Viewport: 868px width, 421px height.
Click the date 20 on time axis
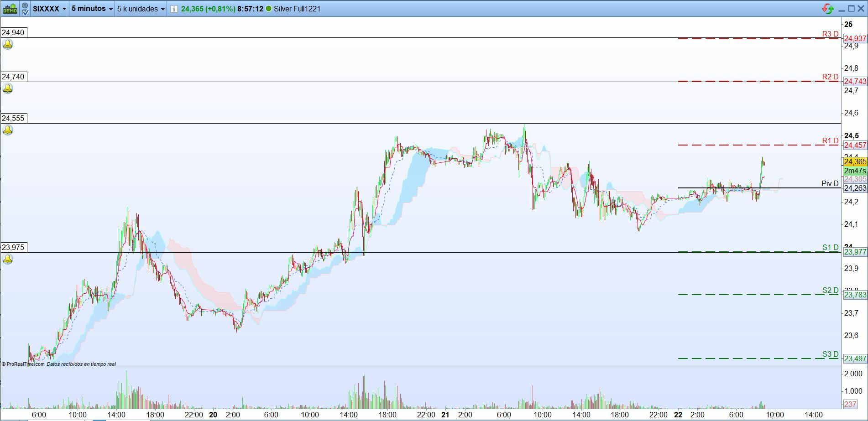coord(213,415)
